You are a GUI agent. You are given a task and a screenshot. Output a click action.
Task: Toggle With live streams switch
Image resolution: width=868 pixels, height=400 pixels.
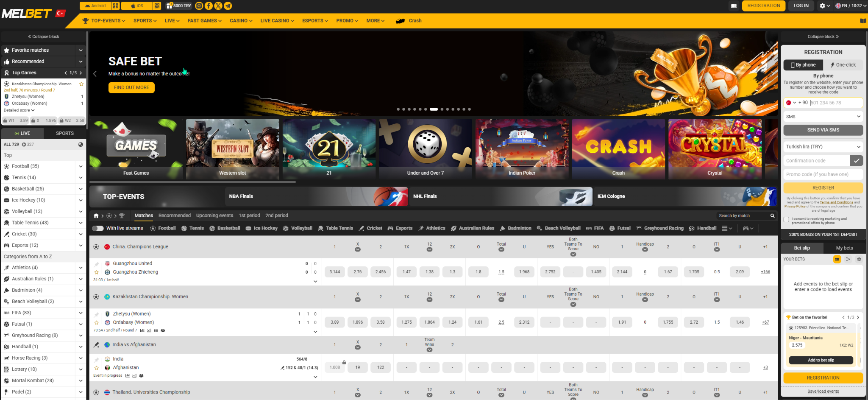click(x=98, y=228)
